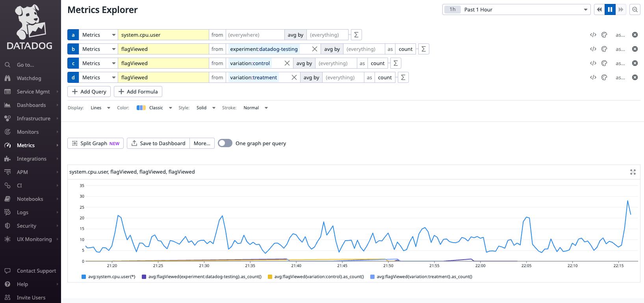The height and width of the screenshot is (303, 644).
Task: Show code editor for query a
Action: point(593,35)
